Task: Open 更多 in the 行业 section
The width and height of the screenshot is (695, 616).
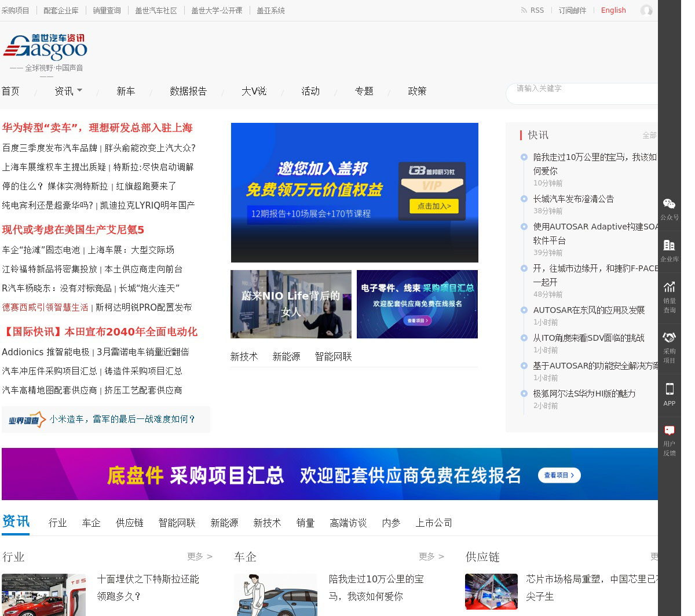Action: tap(200, 556)
